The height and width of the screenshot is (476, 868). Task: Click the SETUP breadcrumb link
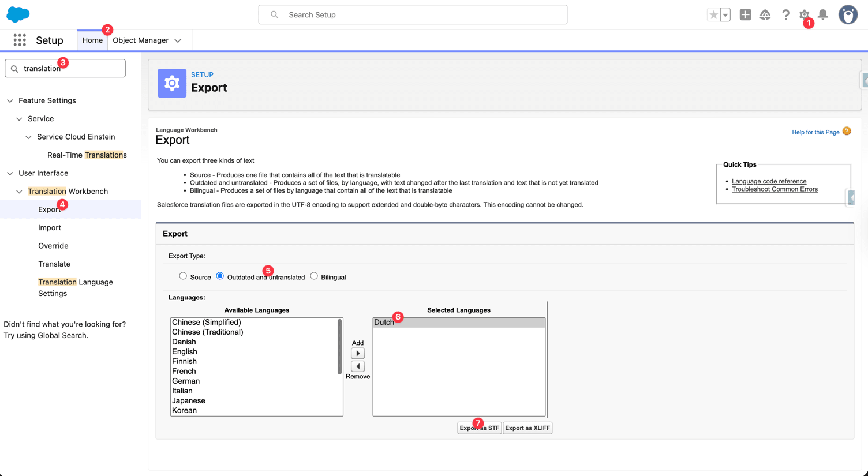[x=202, y=74]
